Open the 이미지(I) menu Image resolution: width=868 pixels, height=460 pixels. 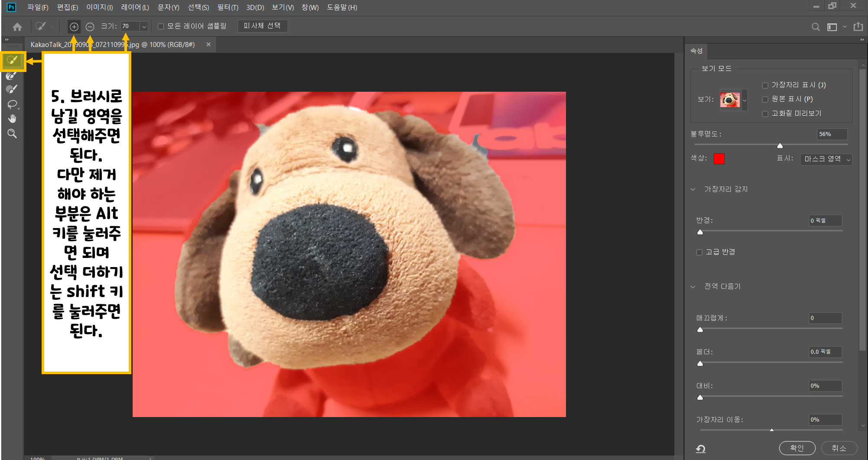click(x=100, y=7)
